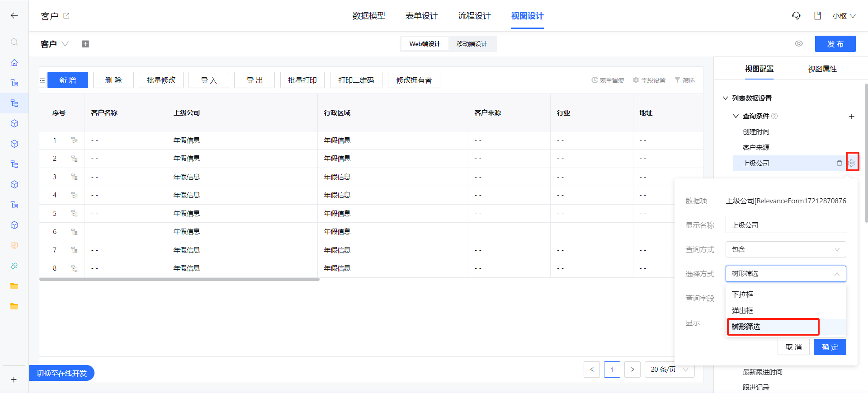Click the 打印二维码 button

click(356, 80)
